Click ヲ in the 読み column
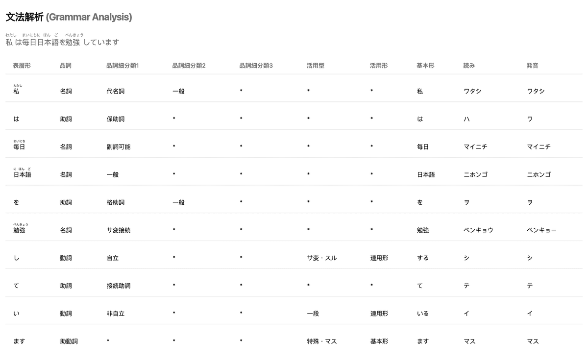The width and height of the screenshot is (588, 364). [466, 202]
